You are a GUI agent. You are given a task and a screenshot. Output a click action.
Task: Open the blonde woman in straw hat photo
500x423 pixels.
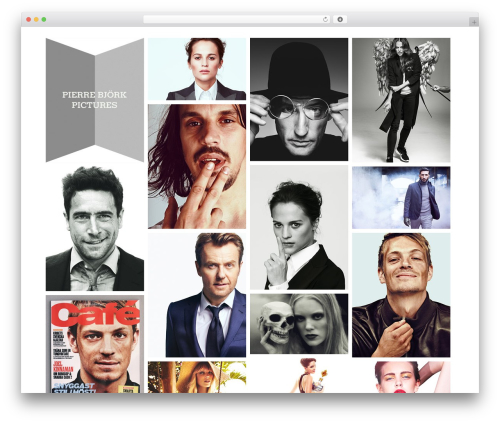[x=197, y=377]
